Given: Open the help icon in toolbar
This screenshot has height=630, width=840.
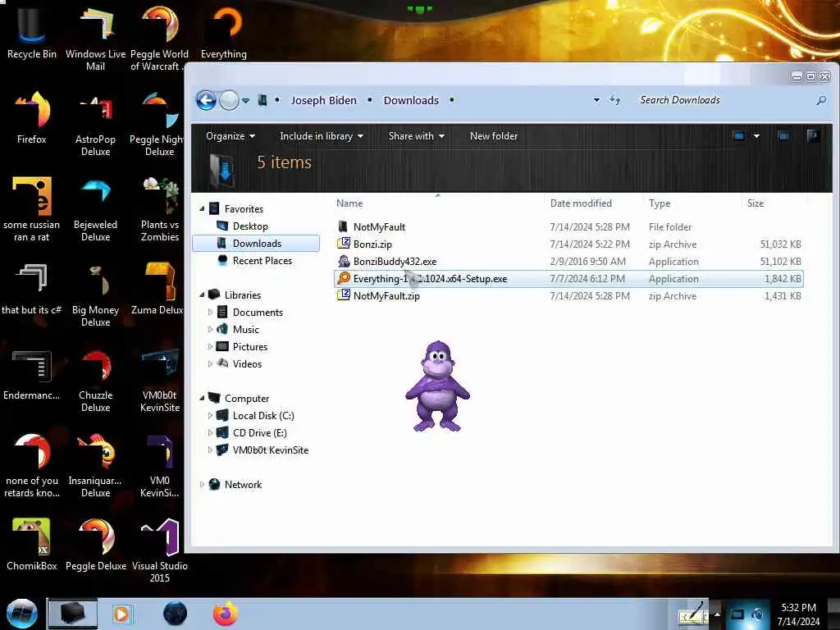Looking at the screenshot, I should [x=813, y=136].
